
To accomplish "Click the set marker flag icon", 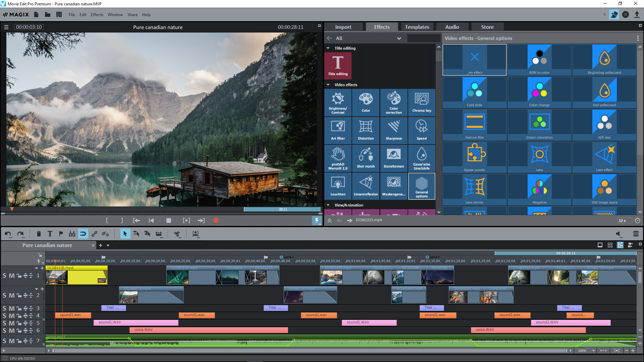I will click(61, 234).
